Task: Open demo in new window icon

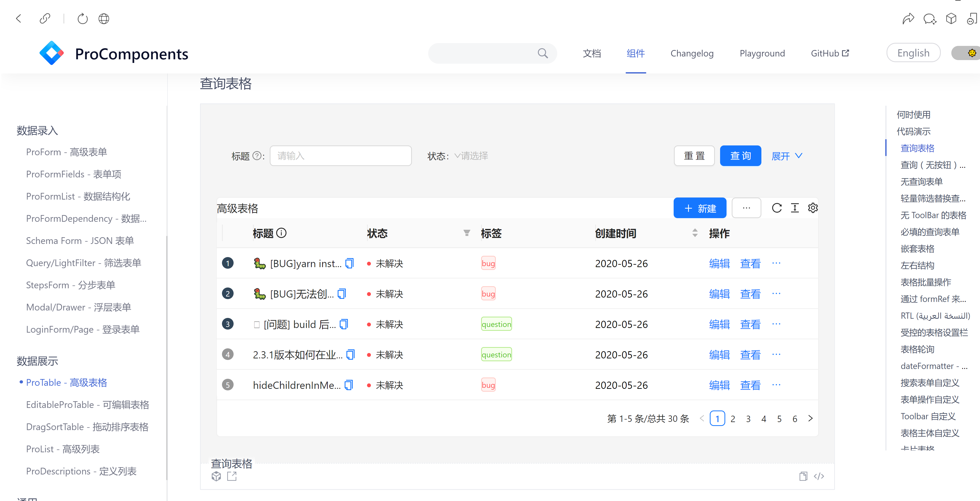Action: 232,476
